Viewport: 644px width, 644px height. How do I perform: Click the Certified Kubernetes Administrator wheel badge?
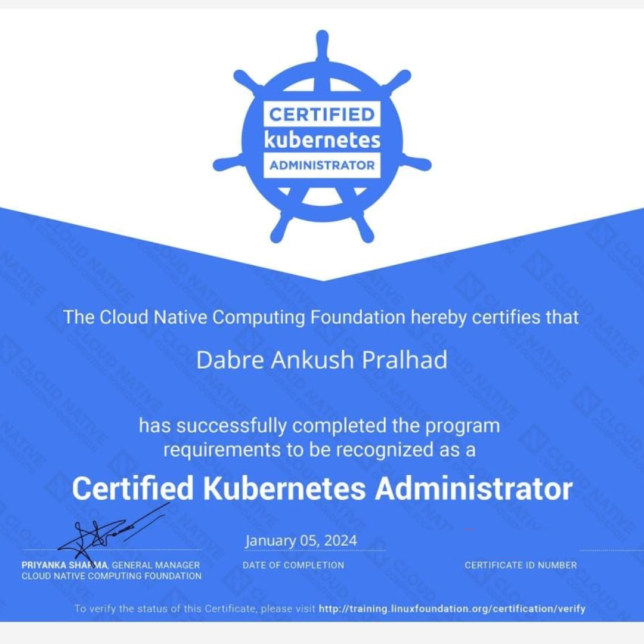point(322,137)
